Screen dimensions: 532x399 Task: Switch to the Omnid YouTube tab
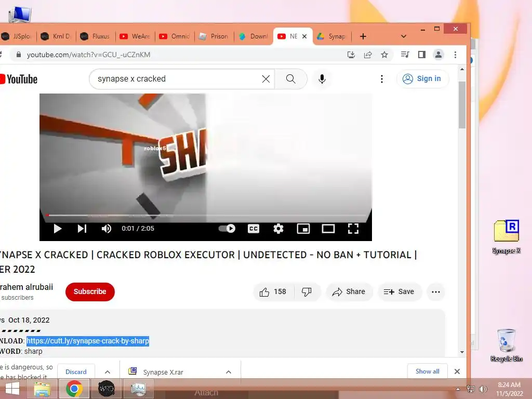[175, 36]
